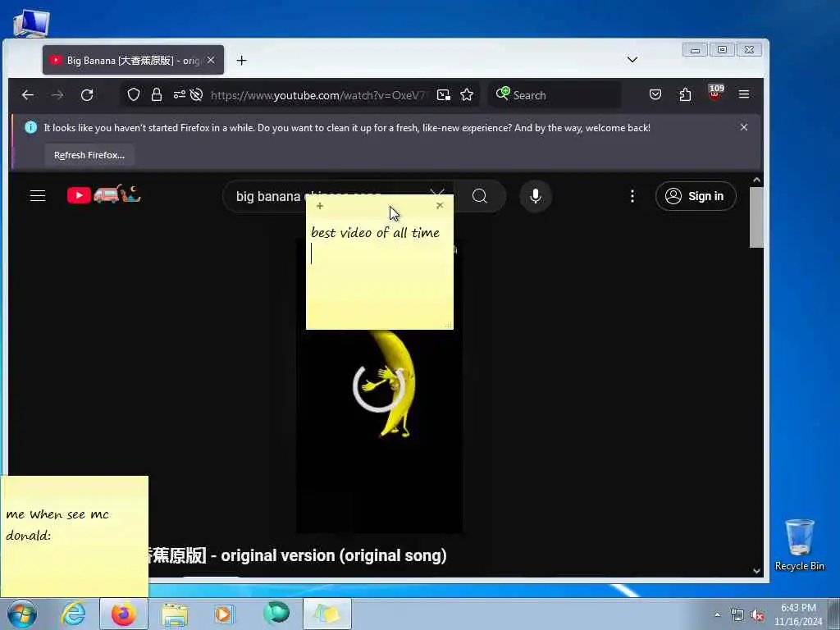Click the Sign in button
Image resolution: width=840 pixels, height=630 pixels.
[x=696, y=196]
